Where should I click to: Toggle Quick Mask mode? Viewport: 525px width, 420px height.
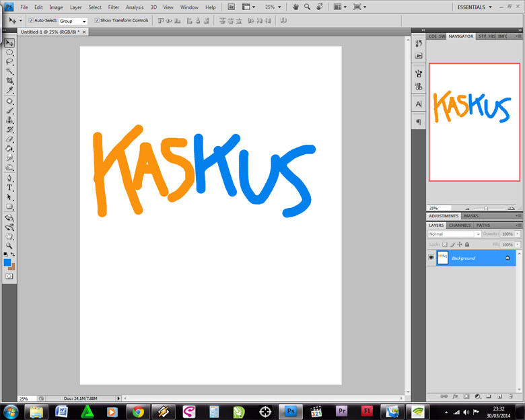click(9, 277)
